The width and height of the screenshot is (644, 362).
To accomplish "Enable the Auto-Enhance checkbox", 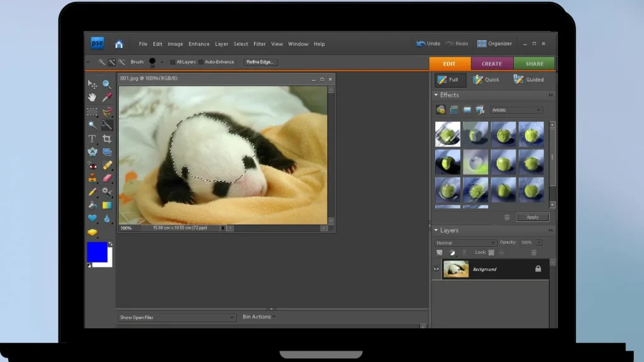I will [x=201, y=62].
